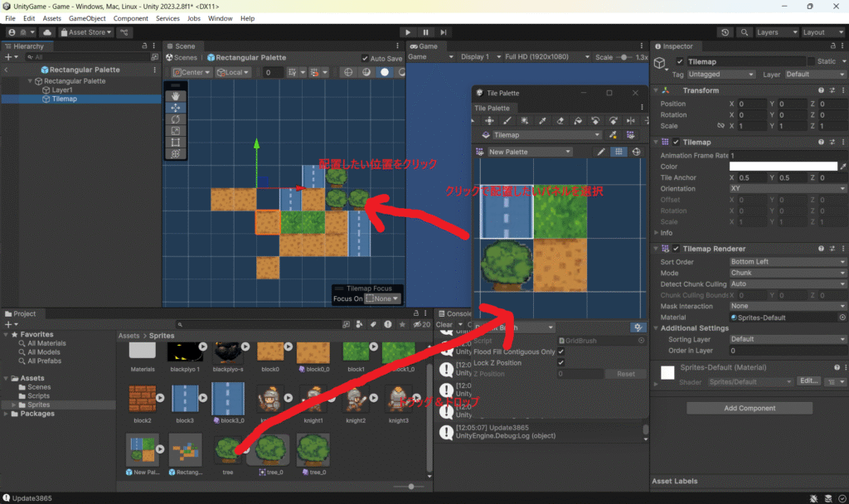Open the Component menu
This screenshot has width=849, height=504.
tap(130, 18)
